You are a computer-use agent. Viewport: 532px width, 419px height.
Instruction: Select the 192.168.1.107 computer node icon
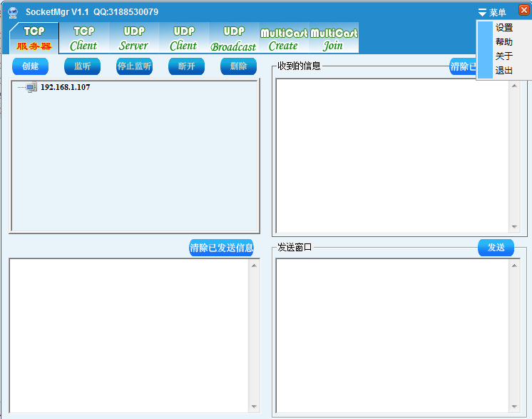click(x=31, y=87)
